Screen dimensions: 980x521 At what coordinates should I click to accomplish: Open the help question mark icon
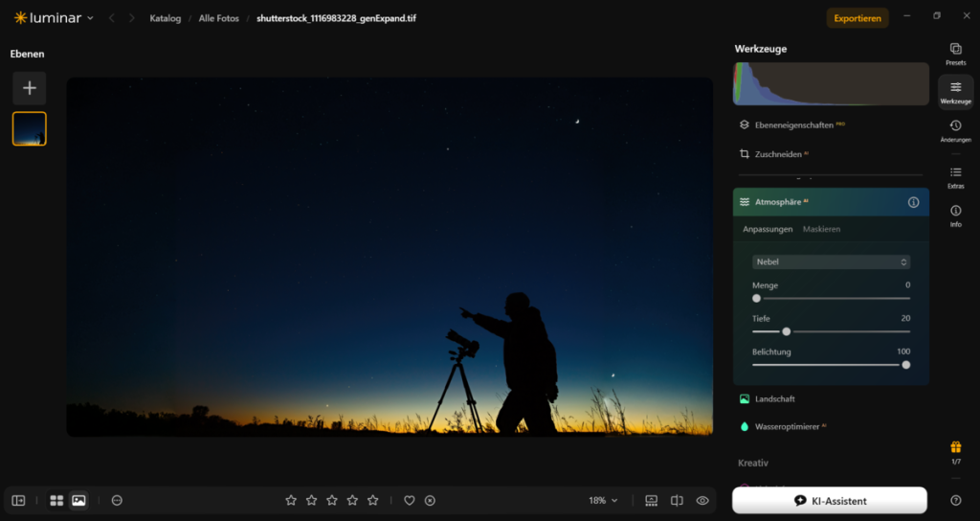click(x=955, y=500)
